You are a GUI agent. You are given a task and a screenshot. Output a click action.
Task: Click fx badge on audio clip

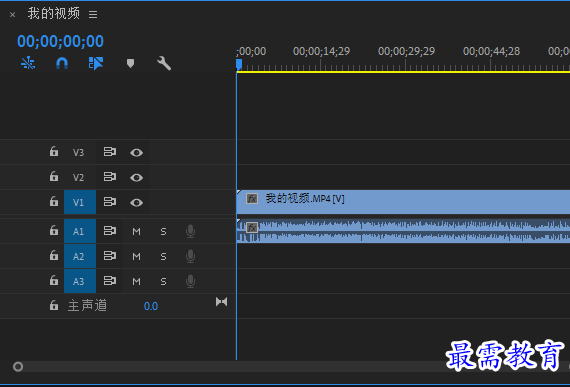[x=252, y=228]
